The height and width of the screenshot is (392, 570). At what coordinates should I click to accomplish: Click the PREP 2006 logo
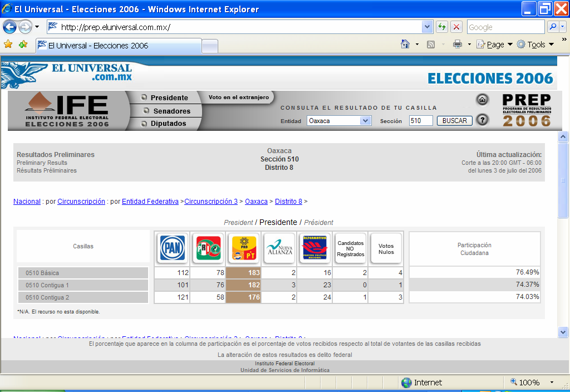click(x=527, y=111)
